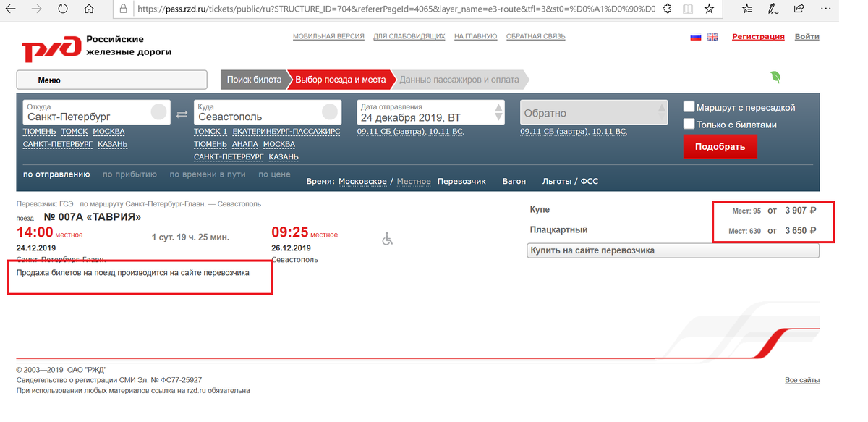Enable Маршрут с пересадкой checkbox
This screenshot has width=868, height=422.
point(689,106)
